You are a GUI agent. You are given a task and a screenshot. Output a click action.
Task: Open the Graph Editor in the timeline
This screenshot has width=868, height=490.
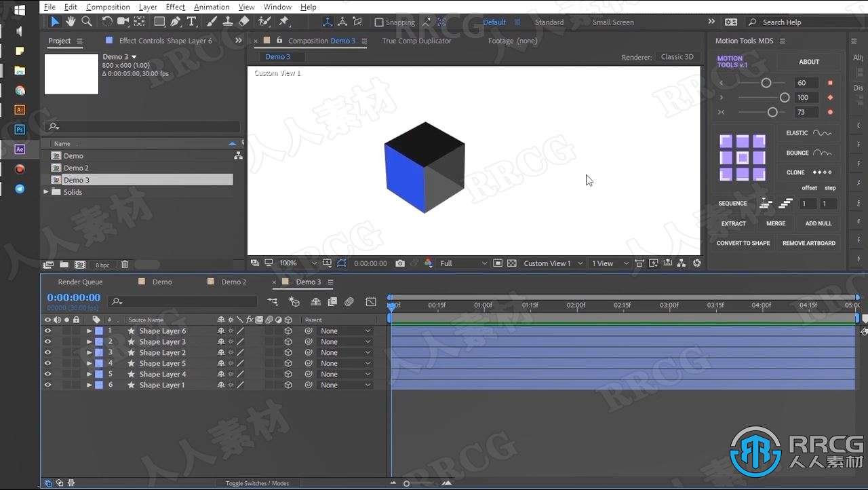pos(371,301)
